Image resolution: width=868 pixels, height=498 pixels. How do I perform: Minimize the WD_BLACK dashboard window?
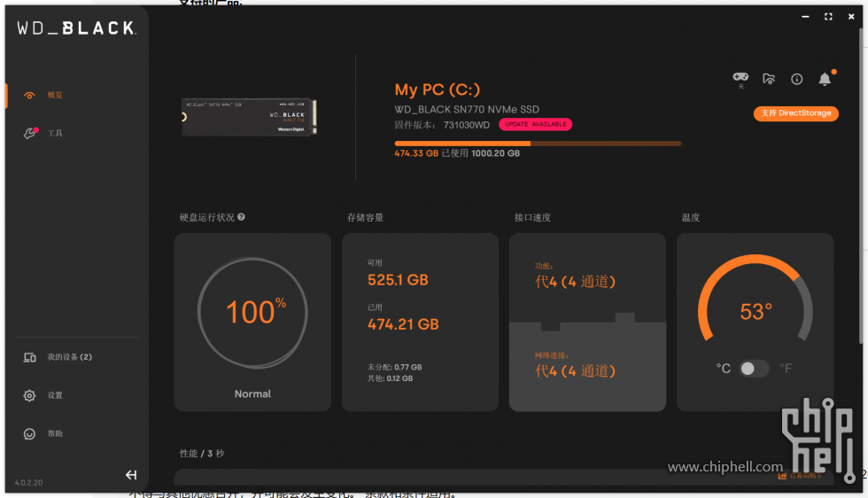pyautogui.click(x=805, y=17)
